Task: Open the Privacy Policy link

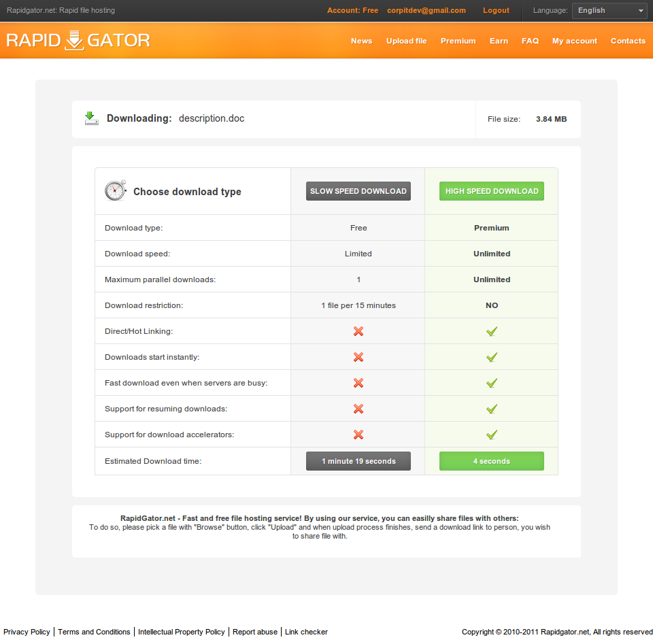Action: (x=27, y=632)
